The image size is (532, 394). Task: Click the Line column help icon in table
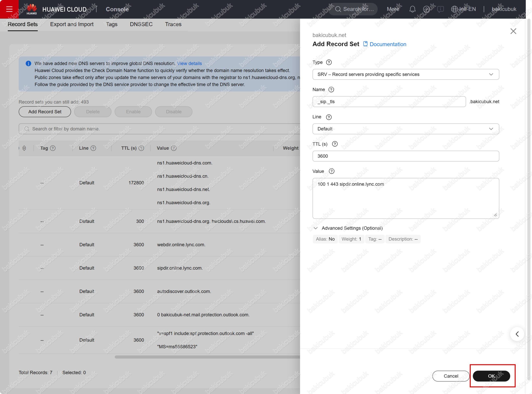94,148
